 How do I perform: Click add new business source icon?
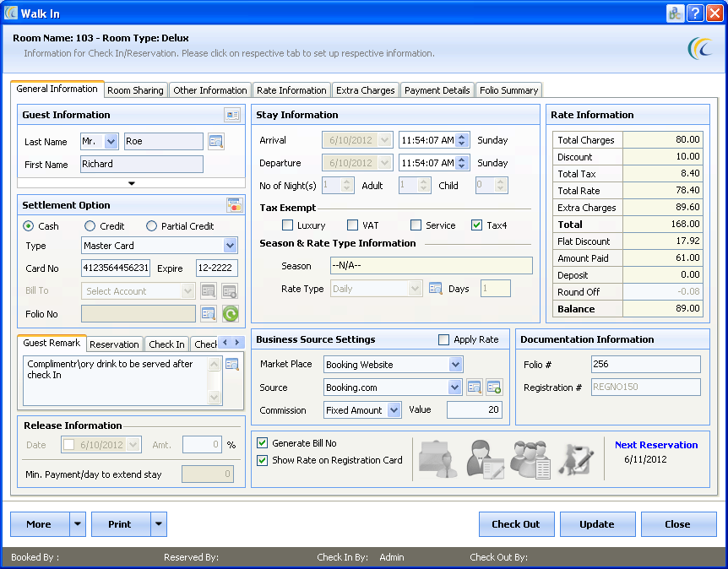(x=493, y=387)
